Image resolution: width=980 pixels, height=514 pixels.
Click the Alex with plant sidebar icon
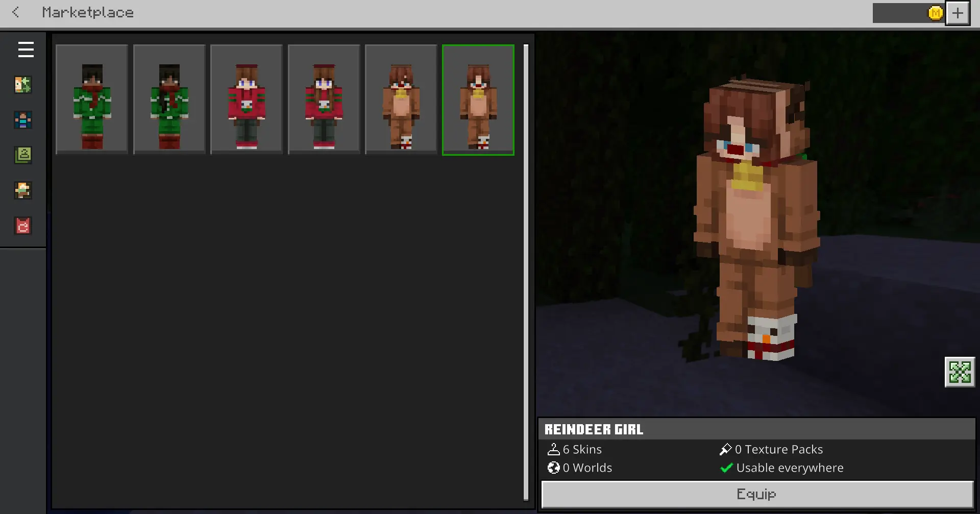point(23,85)
